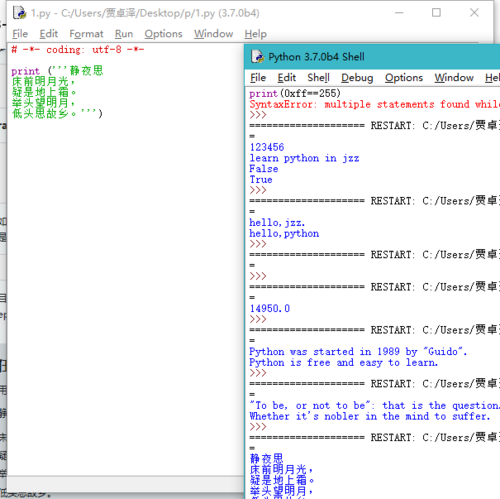Image resolution: width=500 pixels, height=499 pixels.
Task: Open the Debug menu in Shell
Action: pyautogui.click(x=357, y=78)
